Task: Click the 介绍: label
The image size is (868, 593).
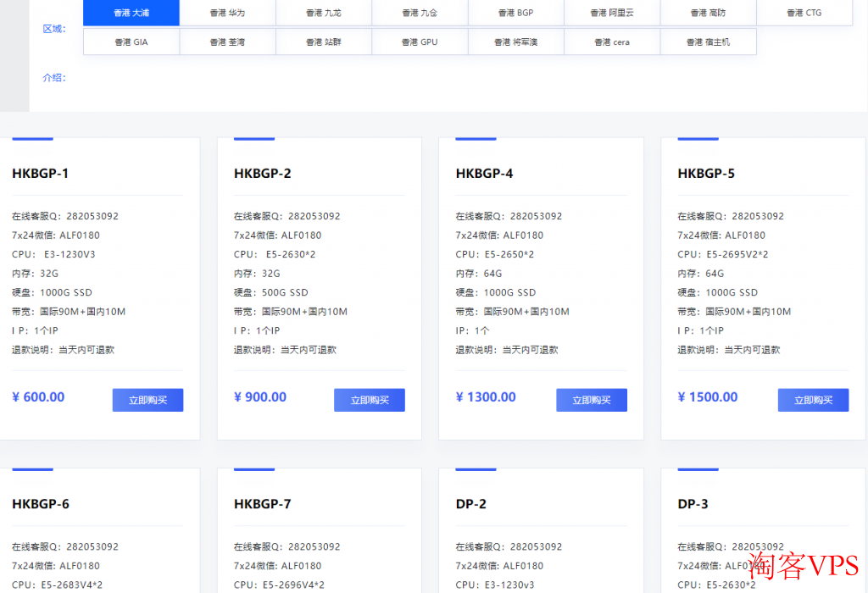Action: [x=54, y=78]
